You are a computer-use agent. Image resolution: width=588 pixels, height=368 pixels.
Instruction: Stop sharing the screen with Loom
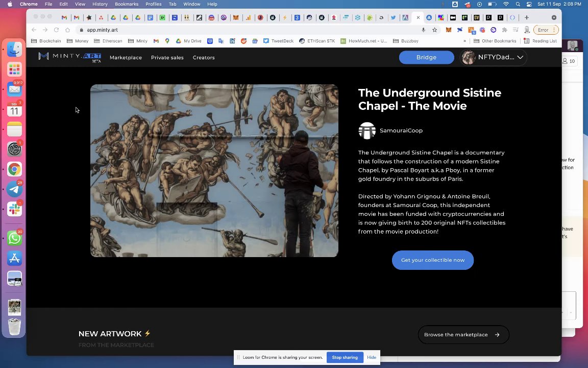pos(345,357)
